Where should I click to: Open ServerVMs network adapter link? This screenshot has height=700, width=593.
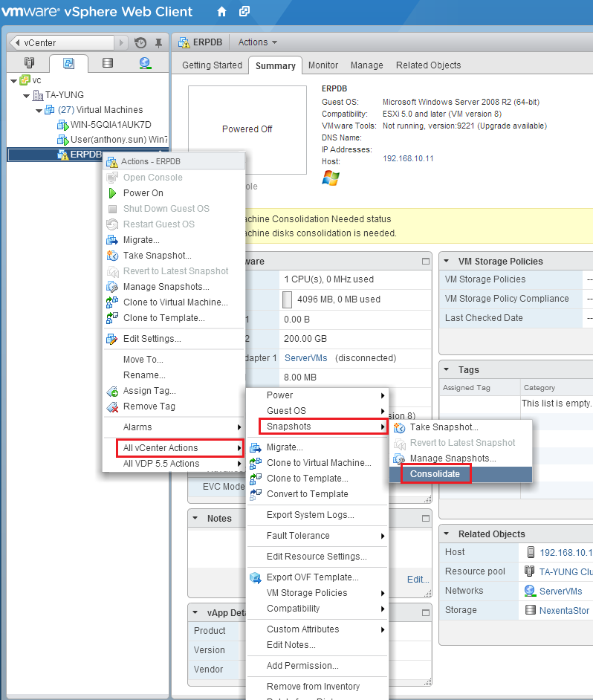(306, 358)
